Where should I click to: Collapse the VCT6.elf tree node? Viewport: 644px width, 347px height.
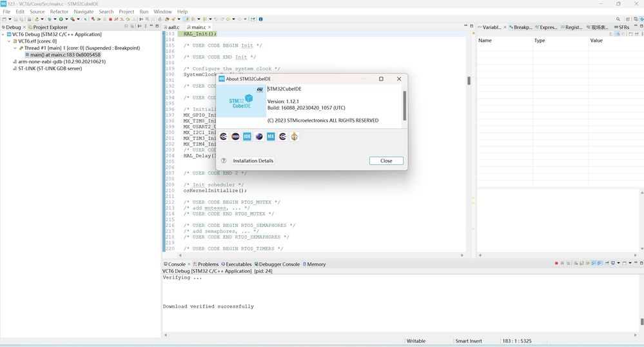tap(9, 41)
